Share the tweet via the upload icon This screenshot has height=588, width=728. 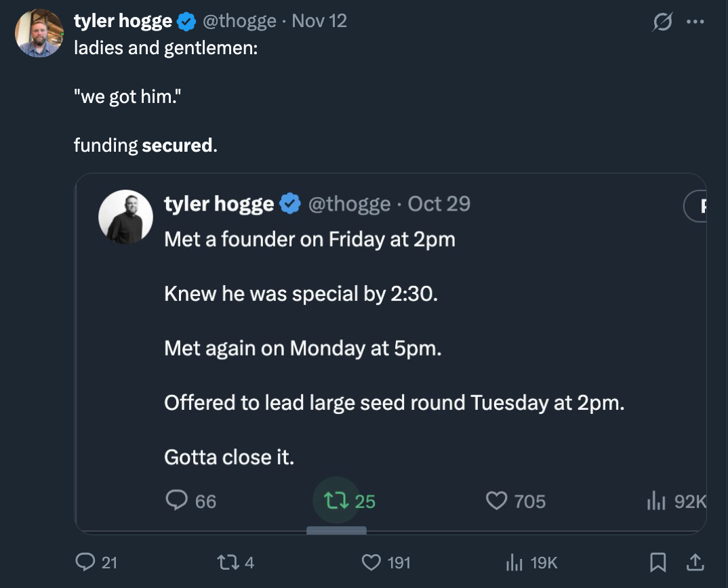click(694, 562)
